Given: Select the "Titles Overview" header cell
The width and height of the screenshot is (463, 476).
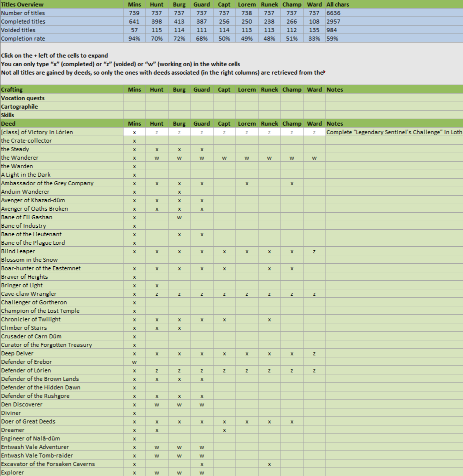Looking at the screenshot, I should point(62,4).
